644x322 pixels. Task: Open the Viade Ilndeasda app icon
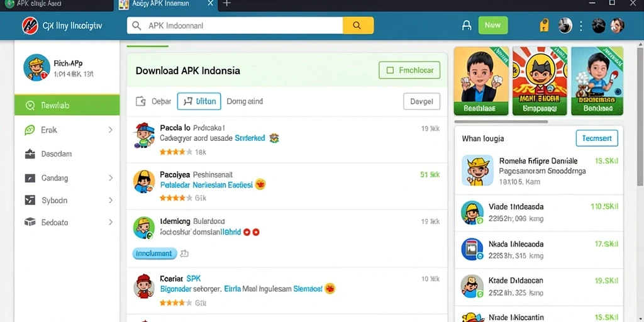472,213
